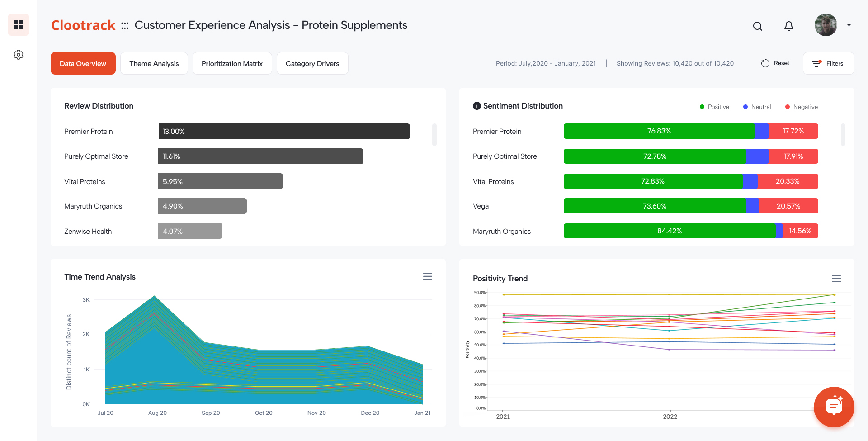
Task: Click the Sentiment Distribution info icon
Action: [476, 106]
